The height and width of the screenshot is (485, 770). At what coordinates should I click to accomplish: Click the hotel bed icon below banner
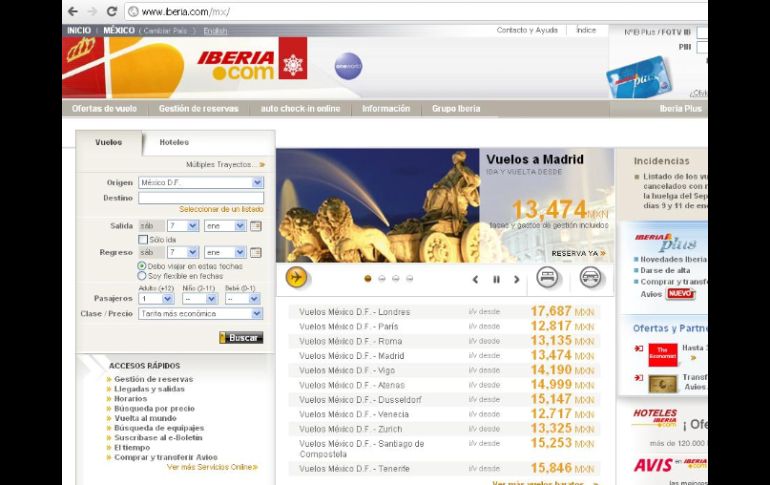tap(547, 278)
